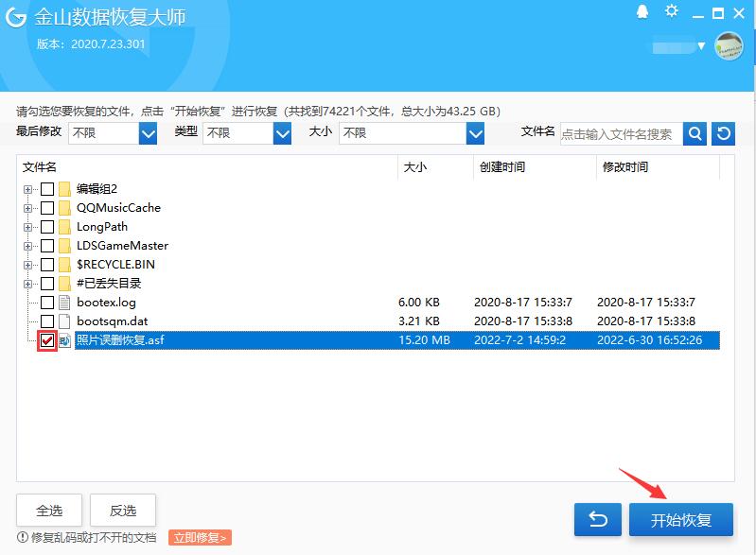The height and width of the screenshot is (555, 756).
Task: Click the 15.20 MB size cell
Action: (424, 340)
